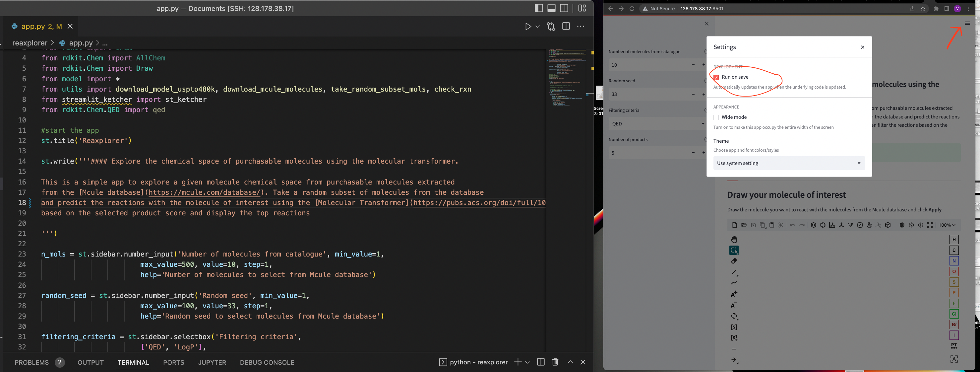
Task: Switch to the PROBLEMS panel tab
Action: tap(31, 362)
